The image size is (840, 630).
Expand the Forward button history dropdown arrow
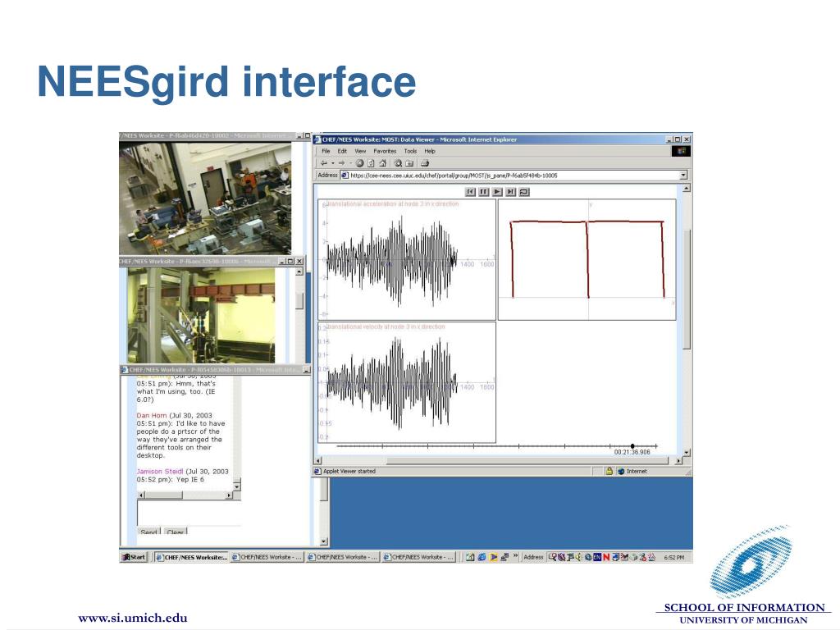click(350, 163)
